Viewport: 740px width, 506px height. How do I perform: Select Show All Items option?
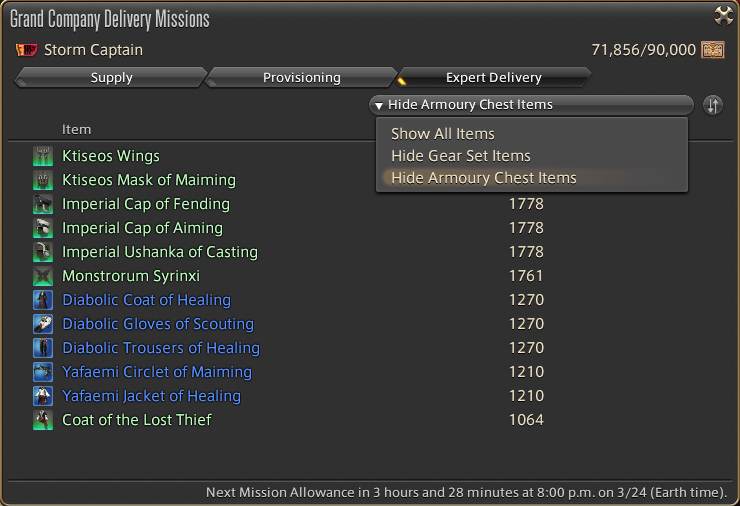pyautogui.click(x=443, y=134)
